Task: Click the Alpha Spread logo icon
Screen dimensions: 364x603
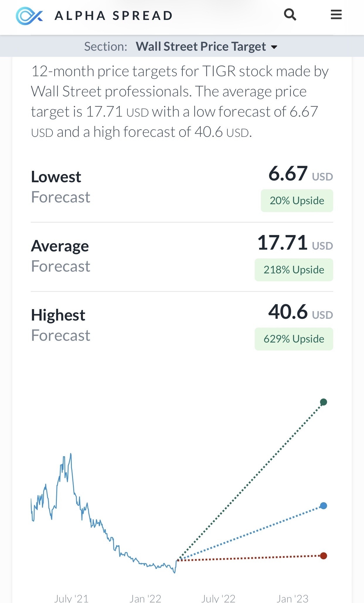Action: click(x=29, y=16)
